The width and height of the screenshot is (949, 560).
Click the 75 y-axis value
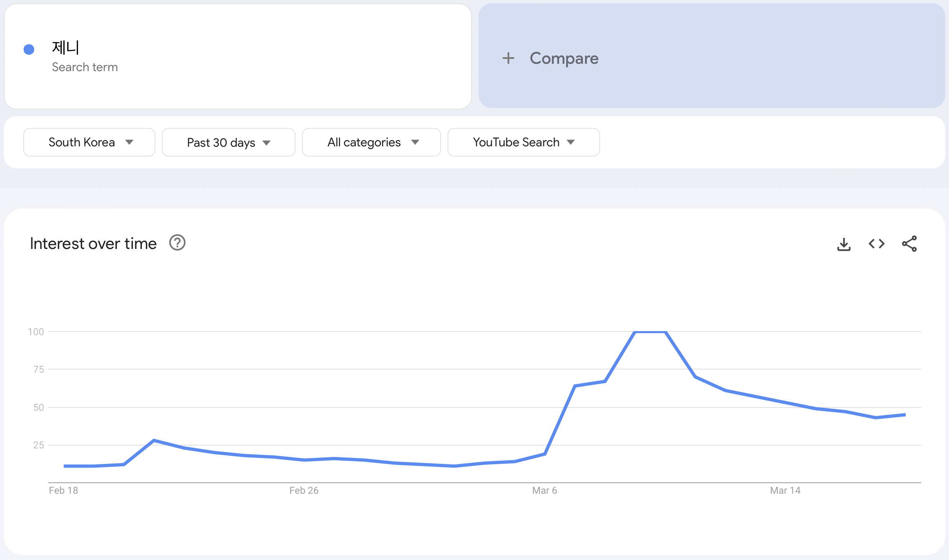pos(38,370)
